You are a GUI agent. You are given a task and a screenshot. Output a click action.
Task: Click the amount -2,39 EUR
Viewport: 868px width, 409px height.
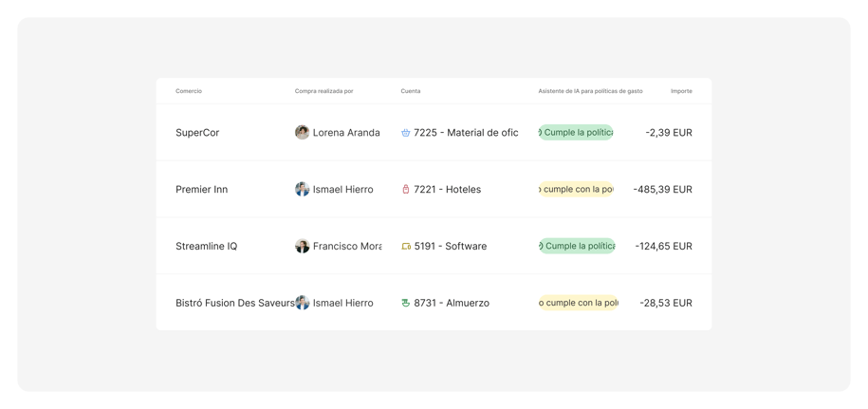pyautogui.click(x=669, y=133)
